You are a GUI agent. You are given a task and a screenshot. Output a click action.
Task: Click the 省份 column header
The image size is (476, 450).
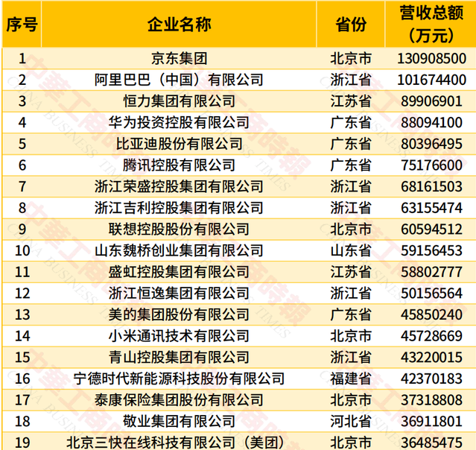pos(351,25)
